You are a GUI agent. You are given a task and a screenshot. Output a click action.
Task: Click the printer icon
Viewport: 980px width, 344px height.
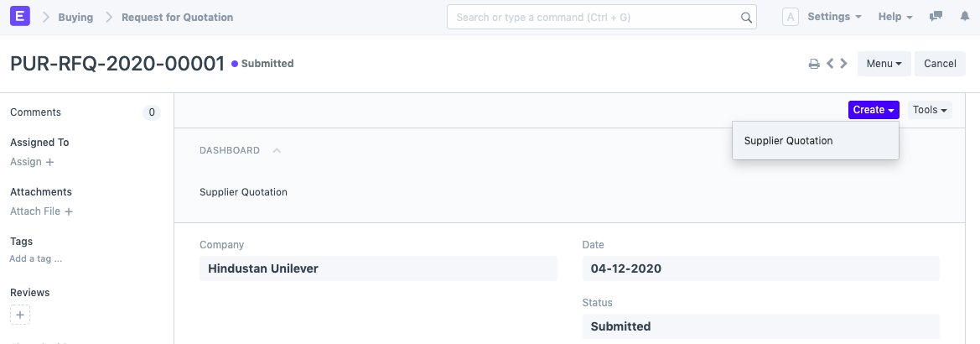(813, 64)
